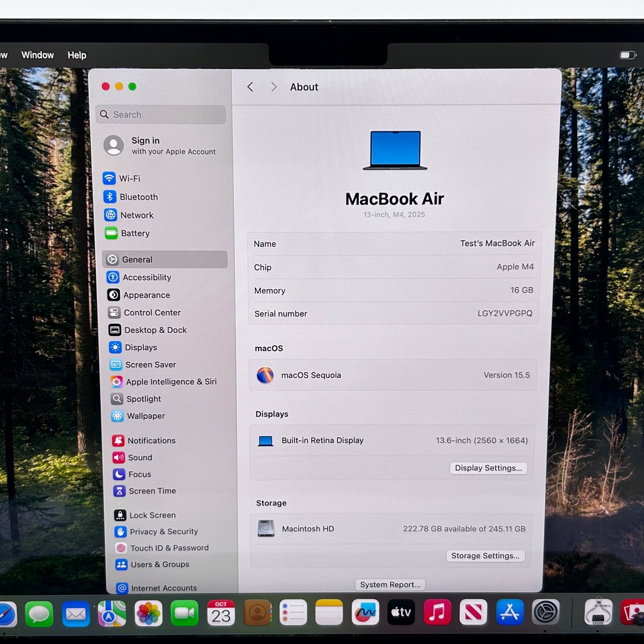Open Apple Intelligence & Siri settings
Screen dimensions: 644x644
pos(170,382)
